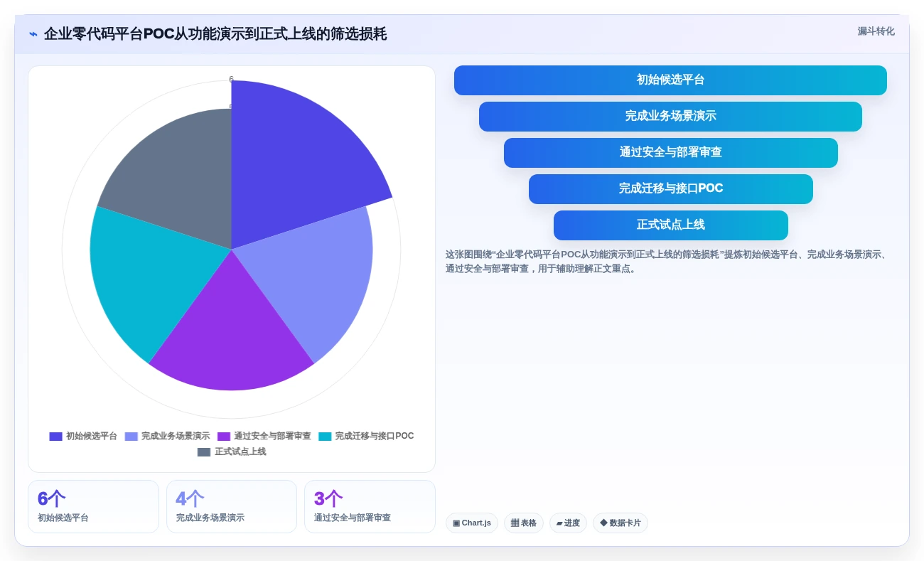Open the 6个 初始候选平台 data card
Viewport: 924px width, 561px height.
coord(93,506)
